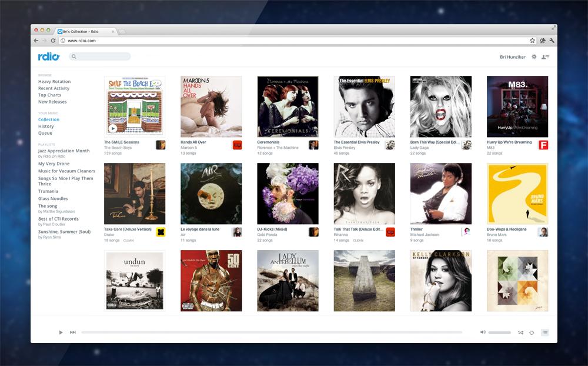Browse New Releases
This screenshot has height=366, width=588.
point(52,102)
